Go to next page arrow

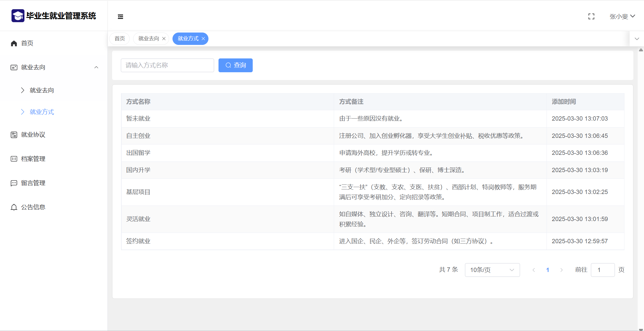(x=561, y=270)
